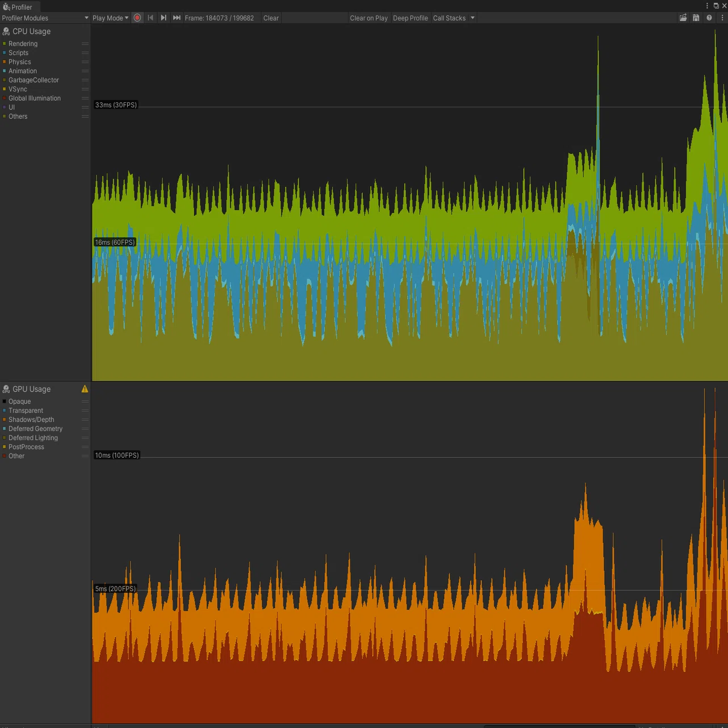Click the GPU Usage warning triangle icon

[x=85, y=389]
